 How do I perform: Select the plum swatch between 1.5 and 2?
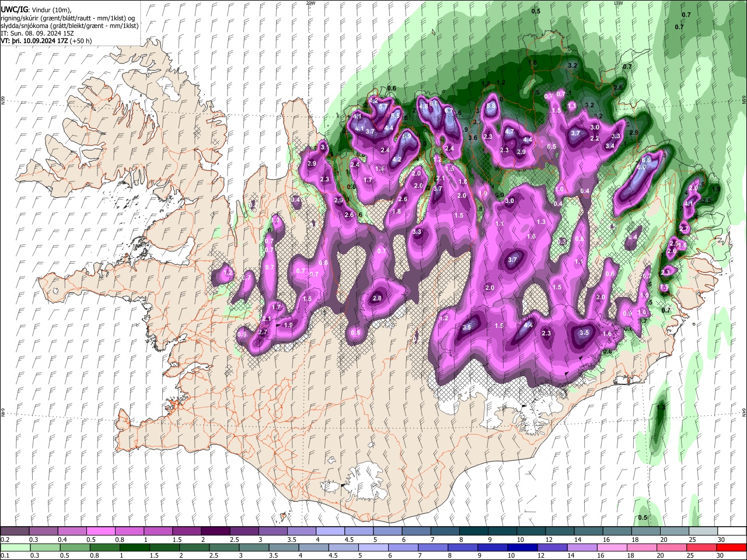tap(187, 531)
